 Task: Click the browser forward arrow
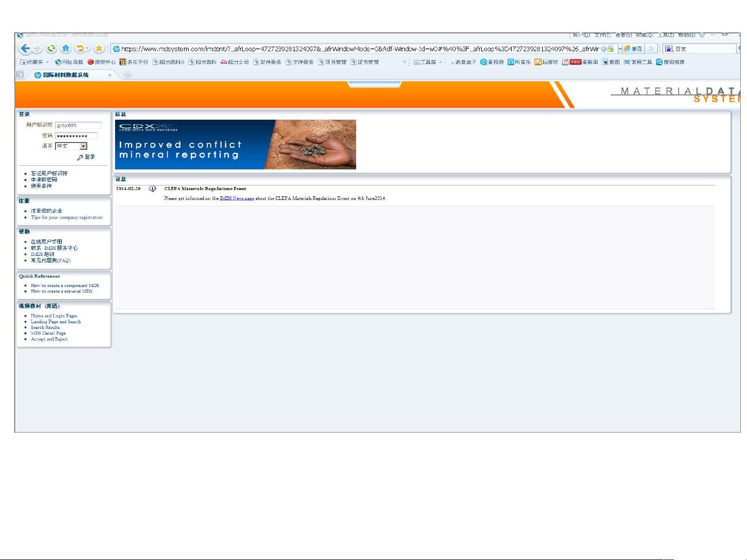[37, 49]
